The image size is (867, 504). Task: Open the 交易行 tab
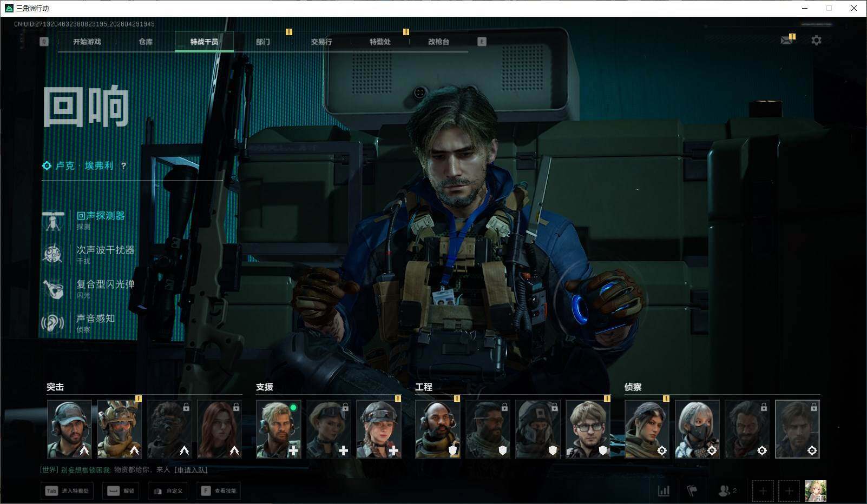click(321, 42)
